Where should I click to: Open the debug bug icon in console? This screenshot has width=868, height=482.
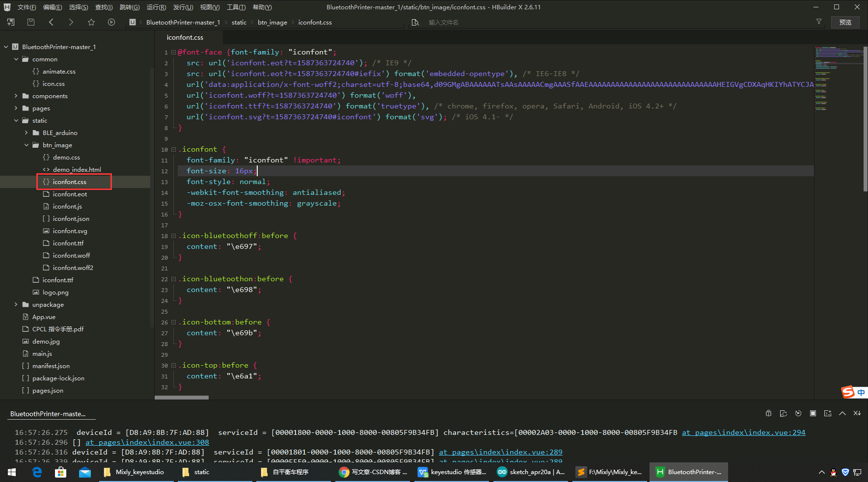pyautogui.click(x=769, y=413)
